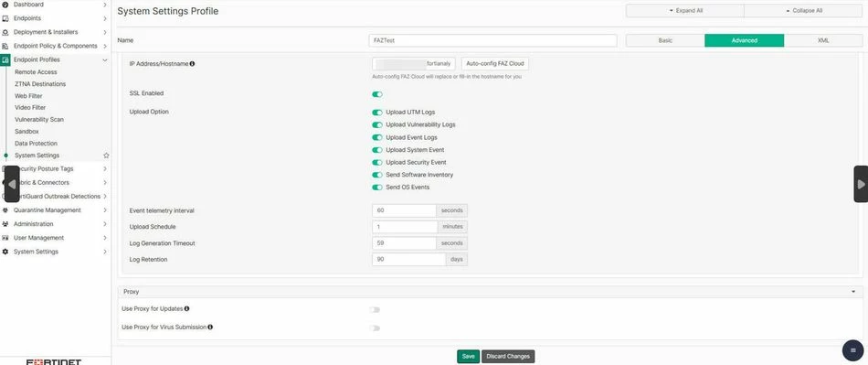The image size is (868, 365).
Task: Click the Administration people icon
Action: pos(5,224)
